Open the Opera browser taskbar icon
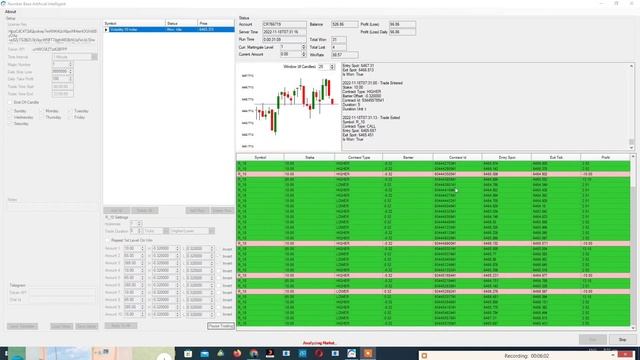 pos(319,353)
